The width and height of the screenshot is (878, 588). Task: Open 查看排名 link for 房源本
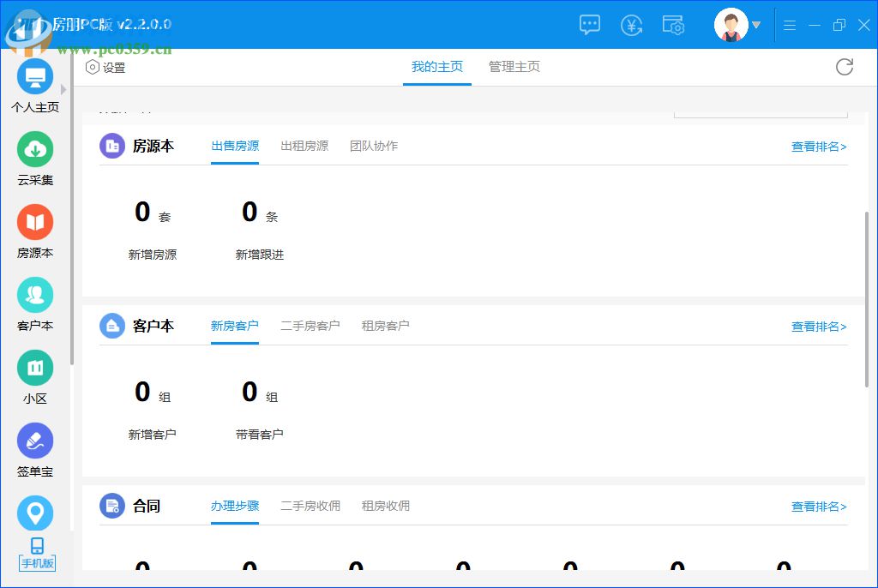click(818, 147)
